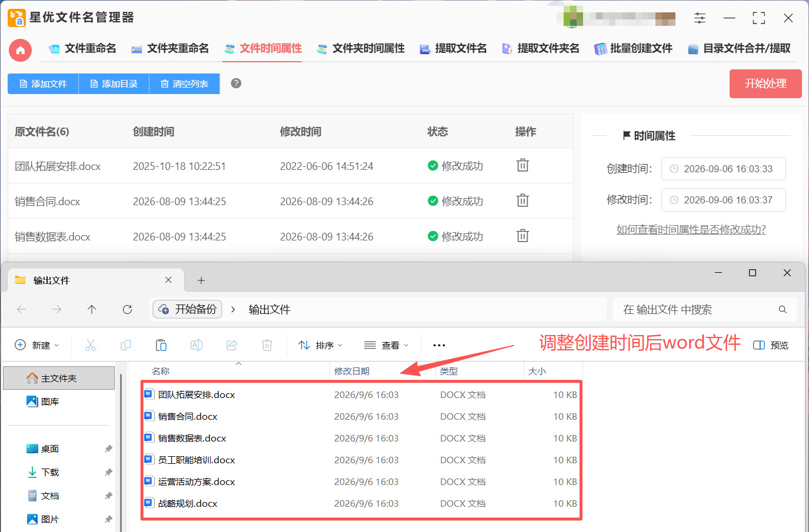Pick a date in the 修改时间 field
The image size is (809, 532).
tap(723, 200)
